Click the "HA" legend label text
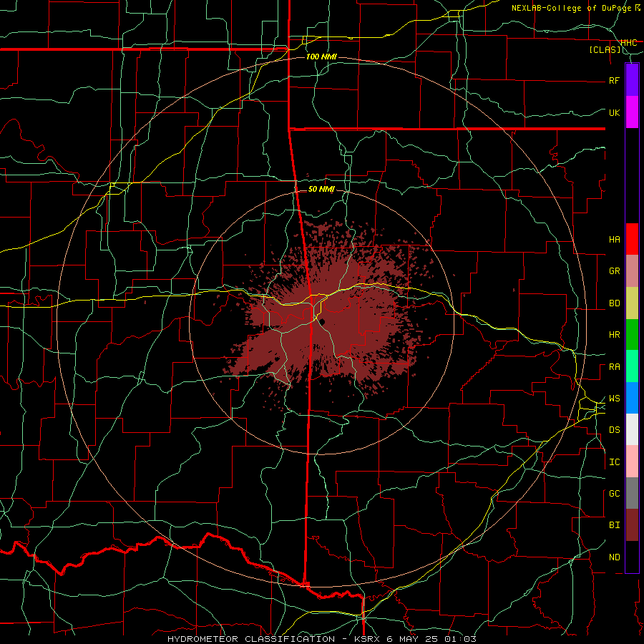This screenshot has width=644, height=644. [615, 240]
